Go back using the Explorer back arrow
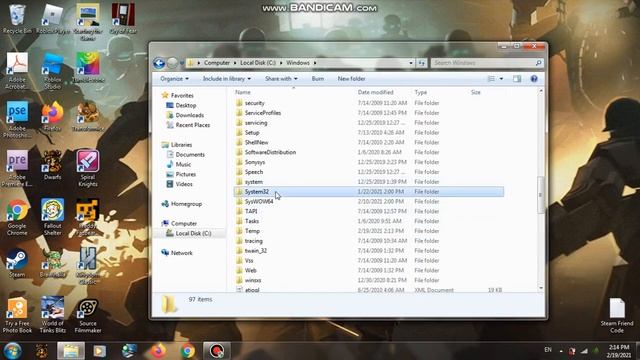The image size is (640, 360). tap(159, 63)
